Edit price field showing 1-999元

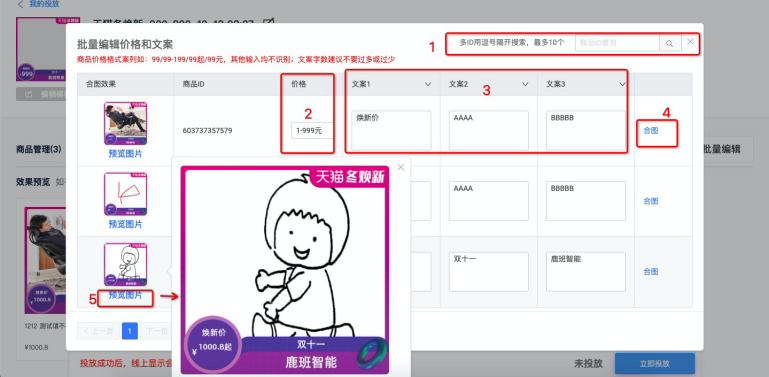[312, 131]
